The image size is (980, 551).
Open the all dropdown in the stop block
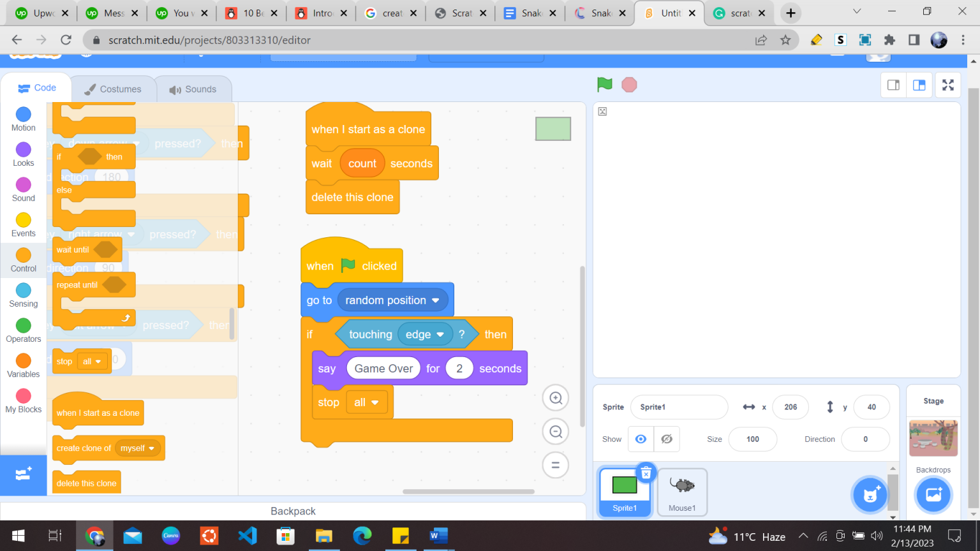click(367, 402)
